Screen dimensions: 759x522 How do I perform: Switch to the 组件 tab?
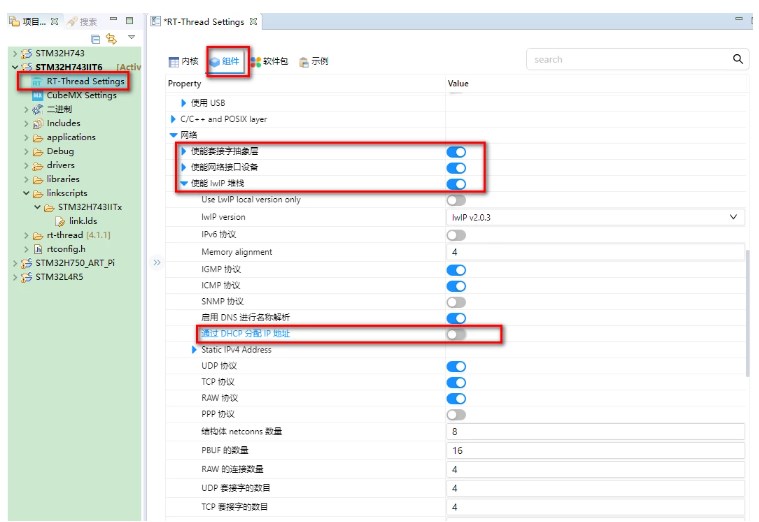(225, 61)
